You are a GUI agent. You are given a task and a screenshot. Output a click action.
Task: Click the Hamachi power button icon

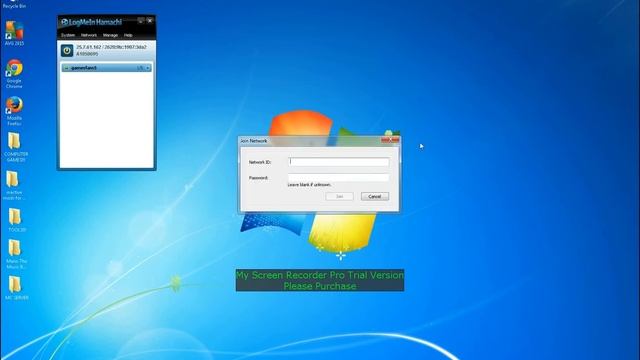[67, 50]
